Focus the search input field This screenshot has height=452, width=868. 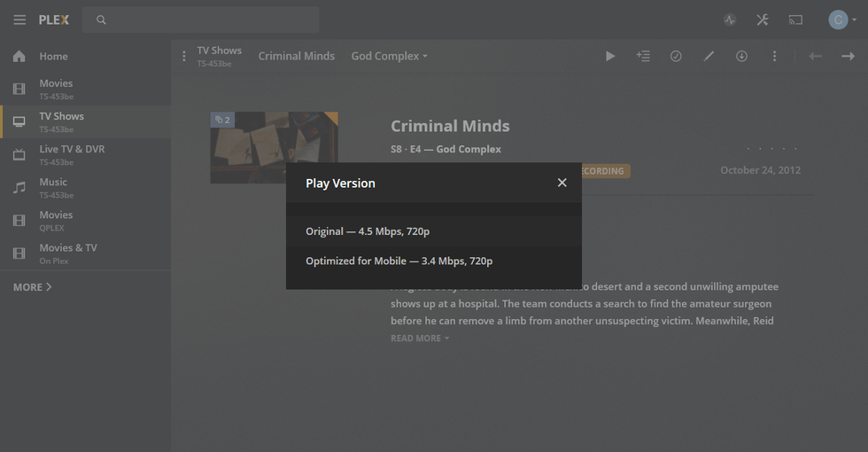(x=200, y=19)
